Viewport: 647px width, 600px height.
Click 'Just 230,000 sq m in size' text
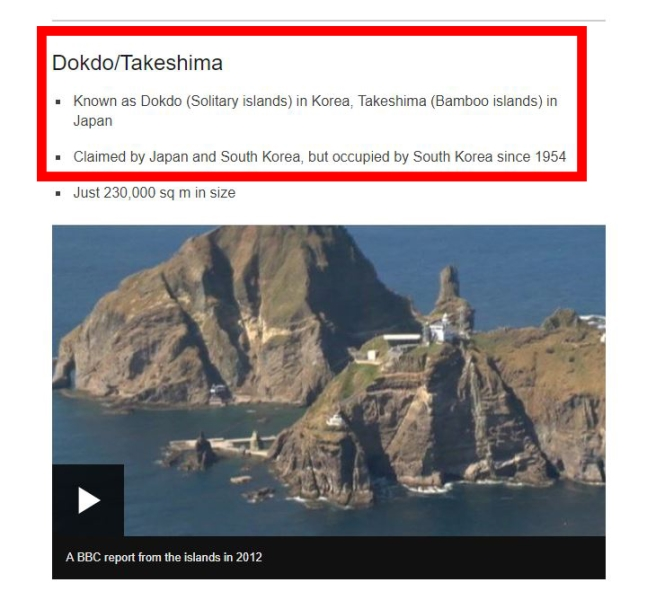tap(154, 193)
